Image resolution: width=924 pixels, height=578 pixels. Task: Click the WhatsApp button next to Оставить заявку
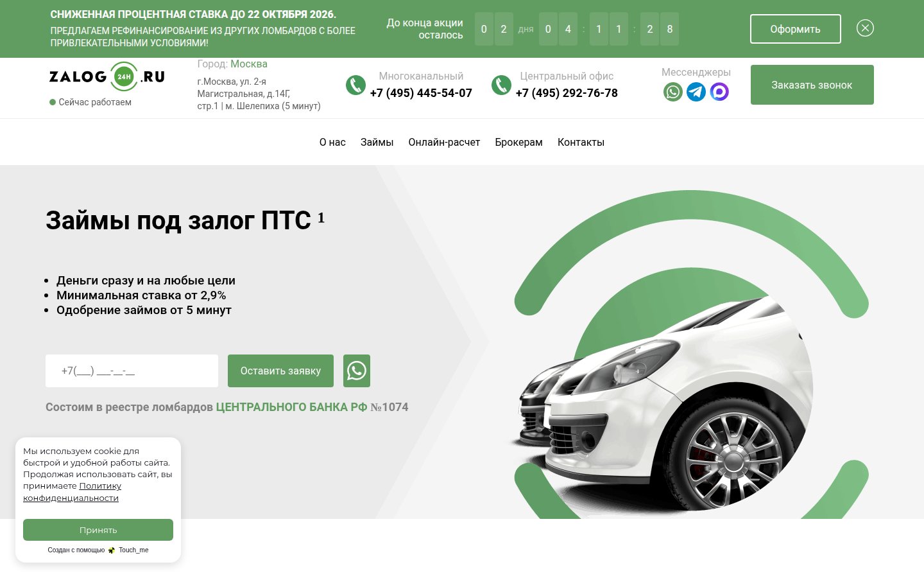(x=357, y=371)
